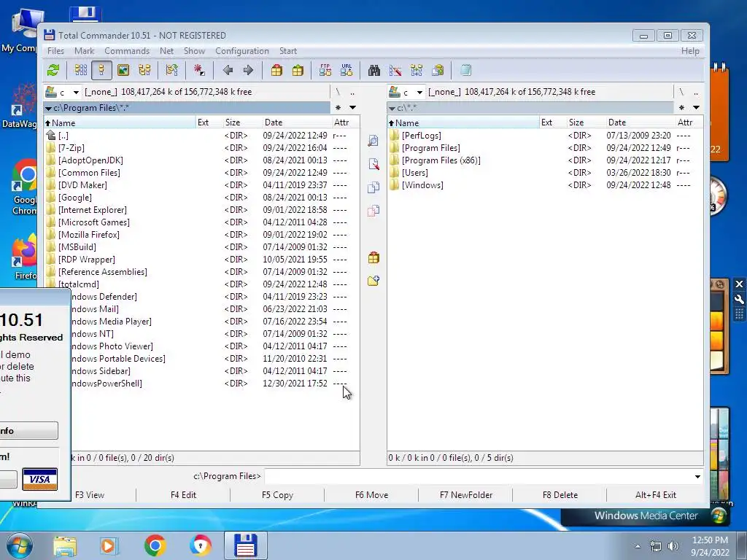Click the Reread source refresh icon

tap(53, 71)
